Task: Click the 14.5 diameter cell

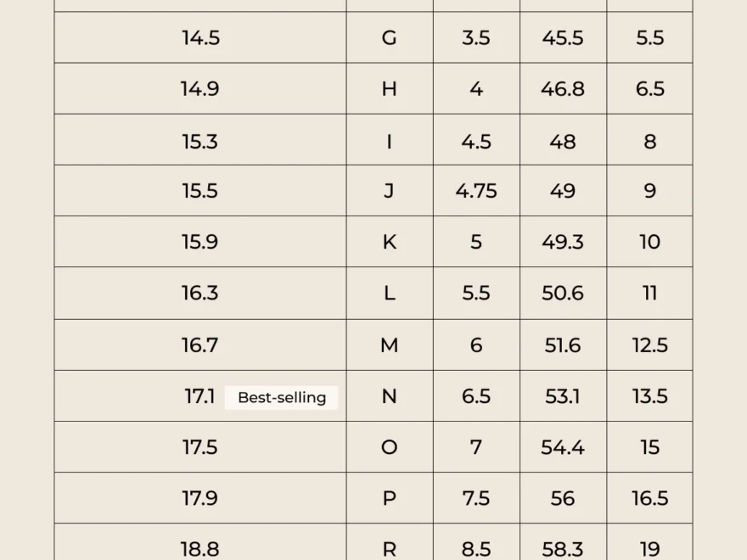Action: pos(199,37)
